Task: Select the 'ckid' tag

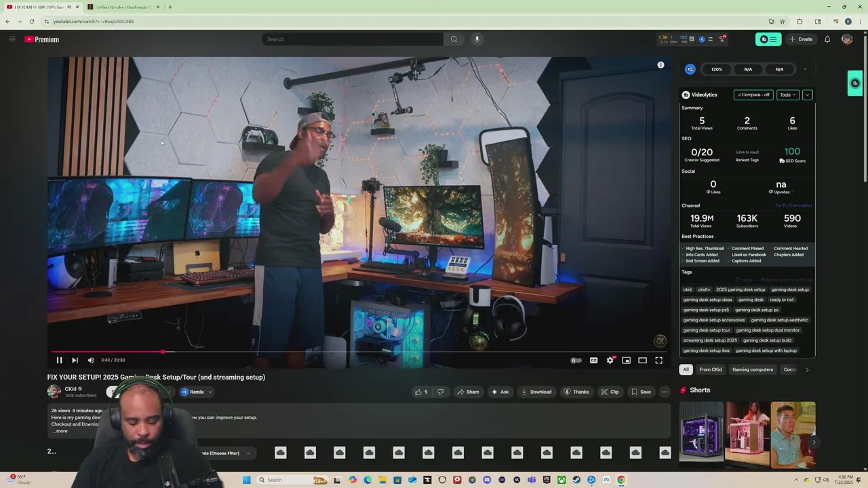Action: click(688, 289)
